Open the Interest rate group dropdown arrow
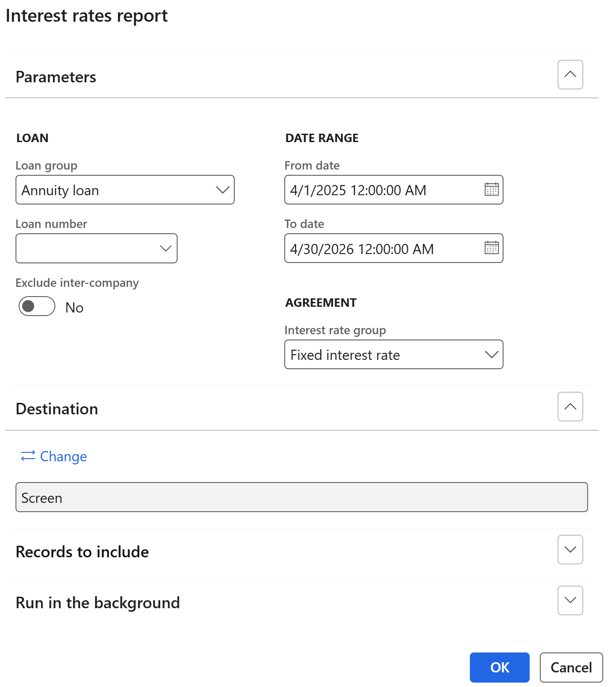The image size is (616, 687). [491, 355]
